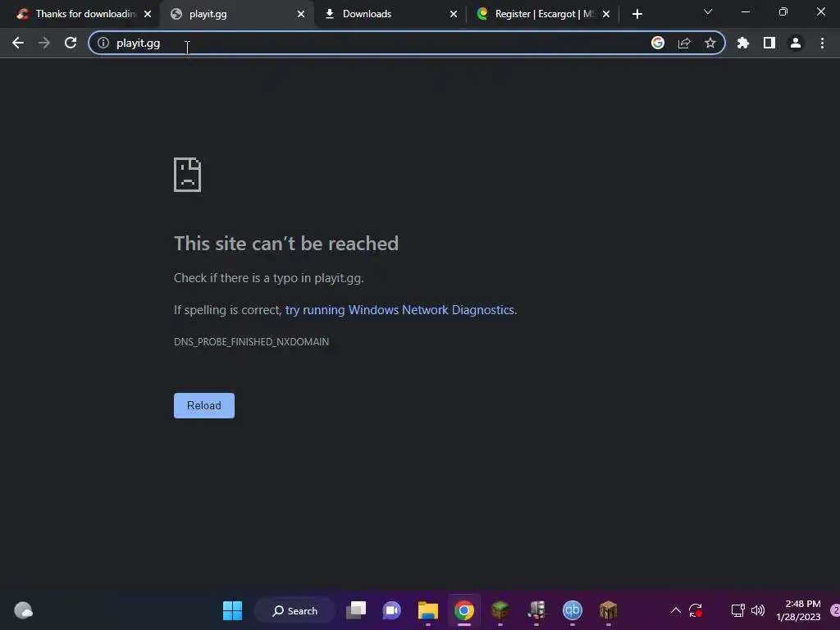Go back to the previous page
Image resolution: width=840 pixels, height=630 pixels.
click(x=18, y=43)
